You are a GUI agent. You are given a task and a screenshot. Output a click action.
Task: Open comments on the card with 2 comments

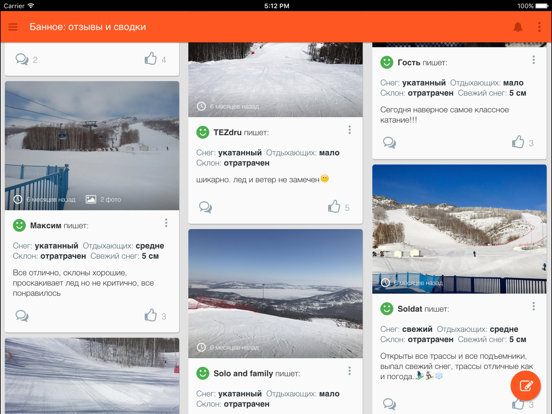22,59
